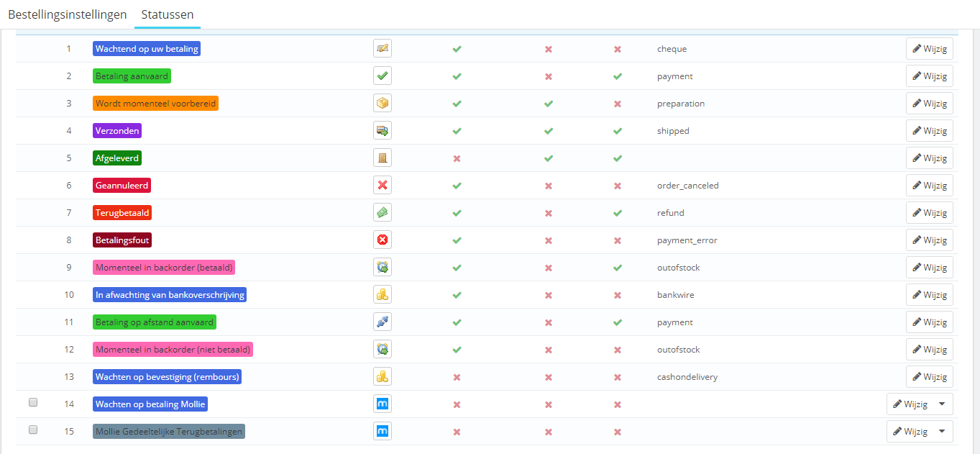Screen dimensions: 980x454
Task: Click the delivery truck icon for Verzonden
Action: (383, 131)
